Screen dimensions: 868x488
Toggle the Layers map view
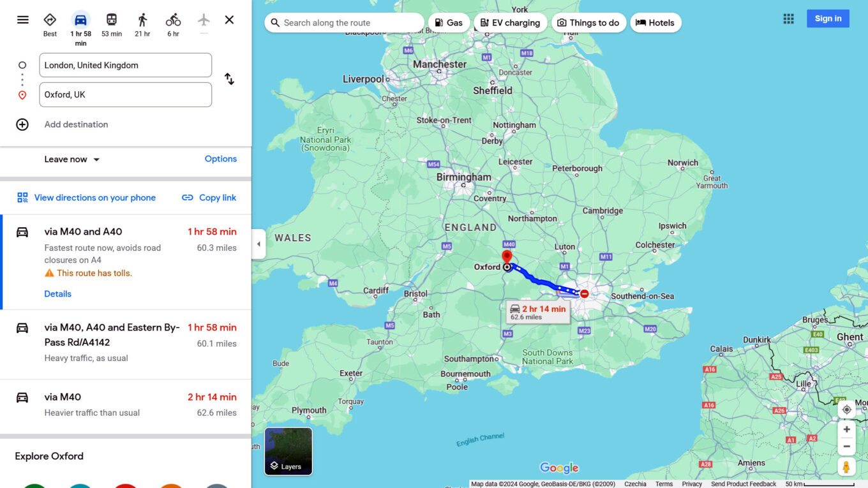[x=288, y=451]
